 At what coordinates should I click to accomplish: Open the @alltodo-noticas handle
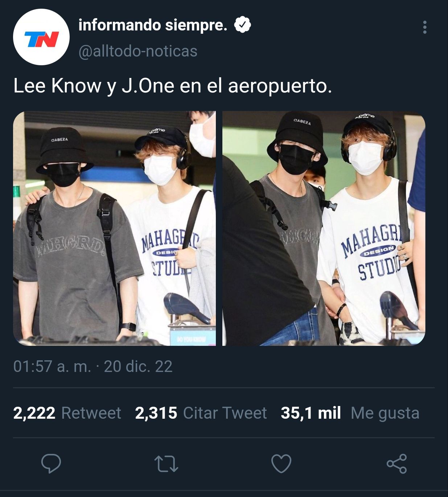(138, 51)
